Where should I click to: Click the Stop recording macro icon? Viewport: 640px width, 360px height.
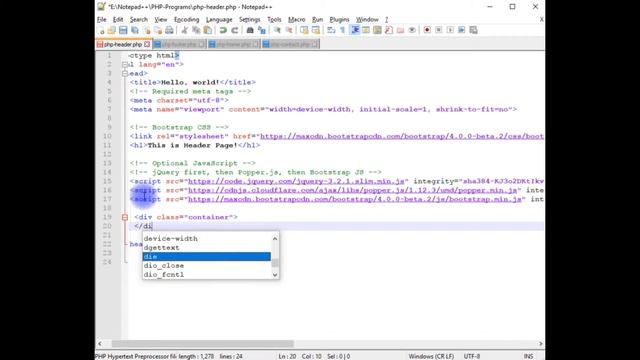tap(439, 30)
